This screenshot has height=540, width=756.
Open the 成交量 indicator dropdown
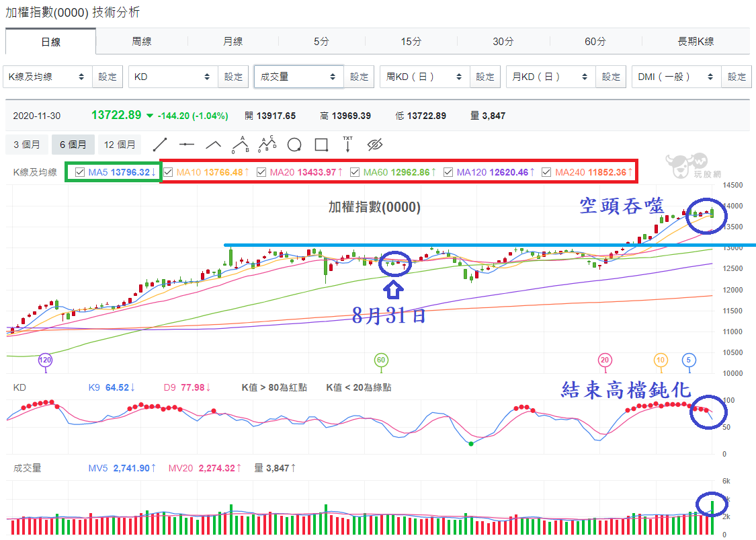[x=299, y=77]
